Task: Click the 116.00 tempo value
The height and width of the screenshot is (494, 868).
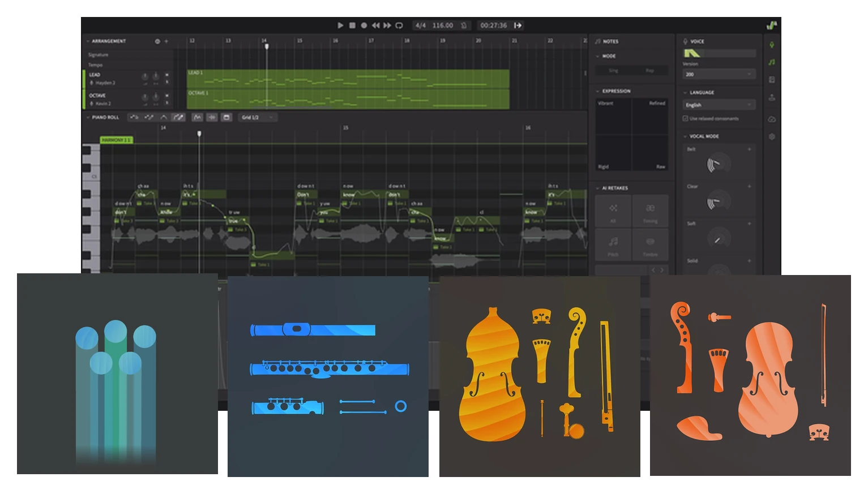Action: 442,25
